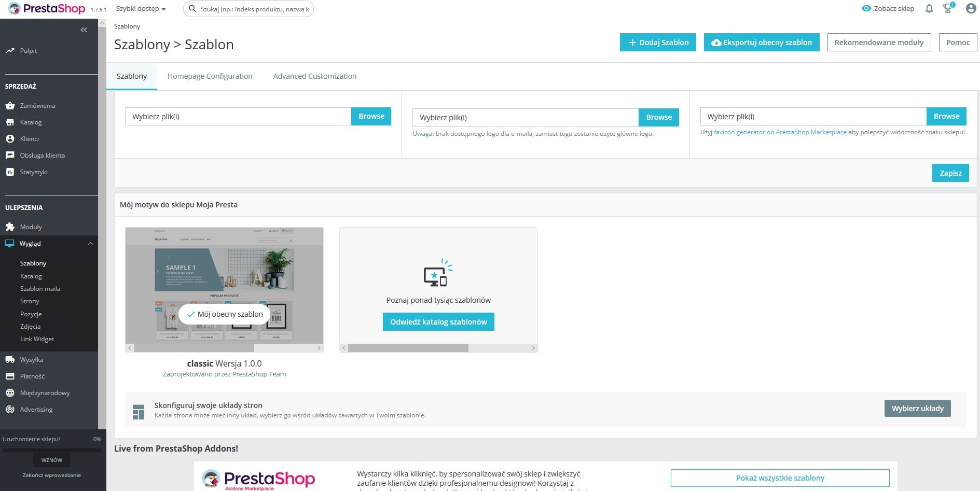The height and width of the screenshot is (491, 980).
Task: Click the Dodaj Szablon button
Action: pos(657,42)
